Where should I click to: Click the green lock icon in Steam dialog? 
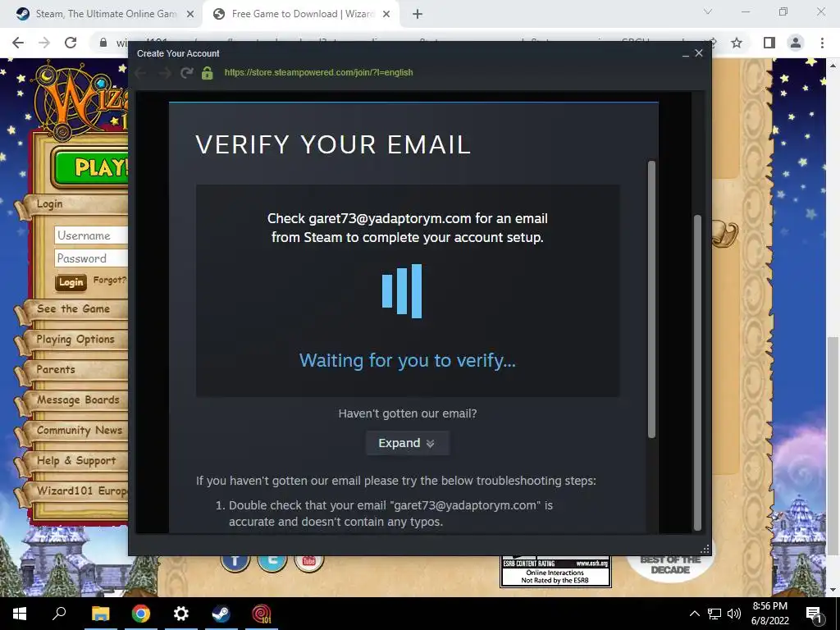pyautogui.click(x=208, y=72)
